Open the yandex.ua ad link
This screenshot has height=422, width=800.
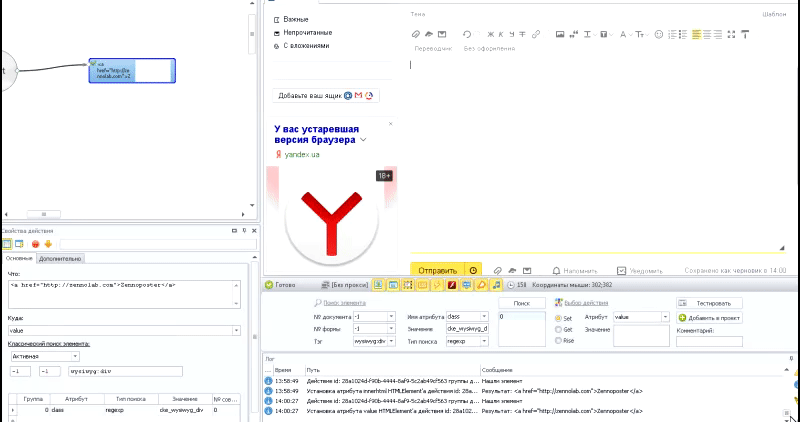[302, 155]
